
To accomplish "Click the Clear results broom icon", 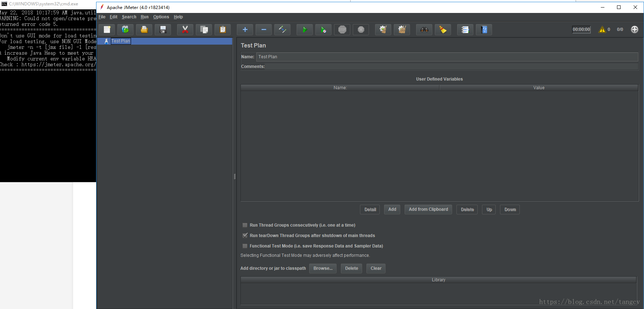I will 383,29.
